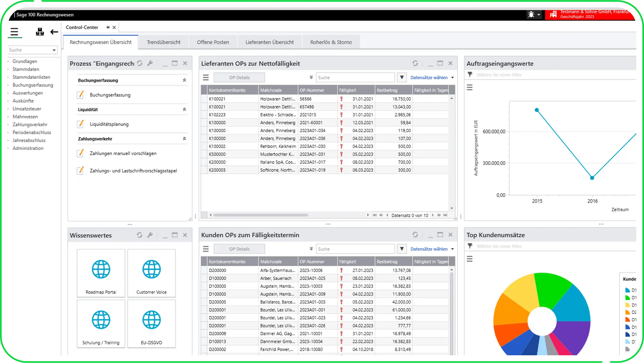Click OP Details button in Kunden OPs
The width and height of the screenshot is (644, 363).
(239, 249)
